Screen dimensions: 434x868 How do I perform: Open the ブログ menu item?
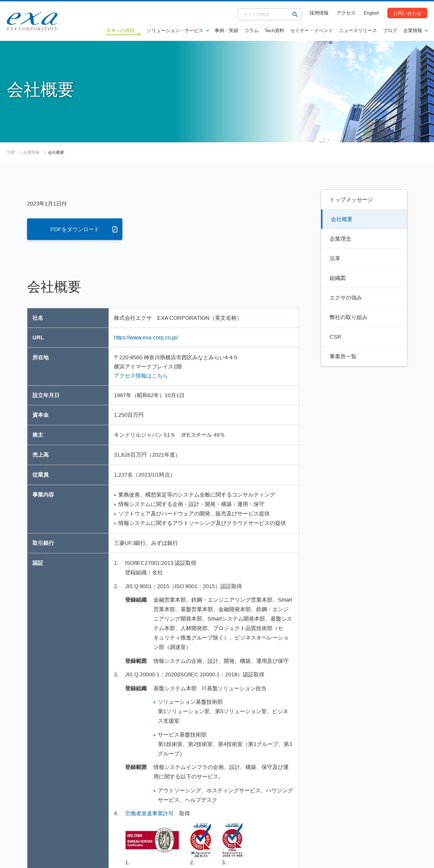tap(390, 30)
